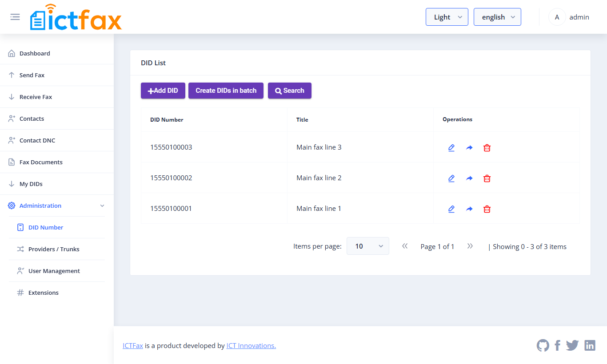Open the english language dropdown

[497, 17]
